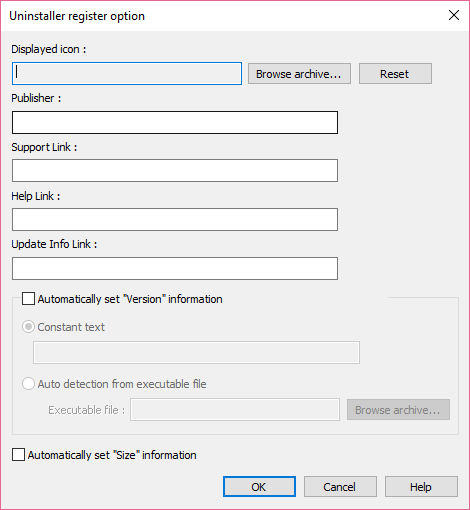Tick Automatically set "Size" information checkbox
Viewport: 470px width, 510px height.
click(18, 455)
